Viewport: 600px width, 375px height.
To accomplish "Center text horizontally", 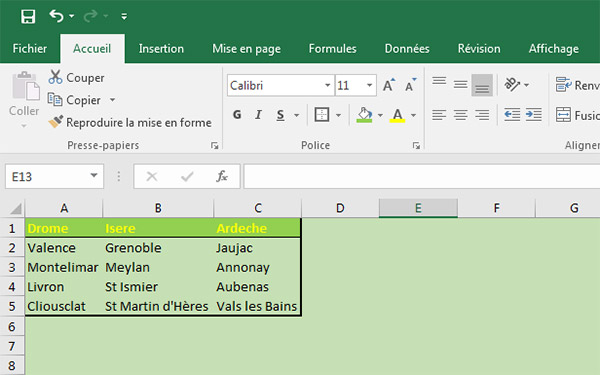I will (x=461, y=114).
